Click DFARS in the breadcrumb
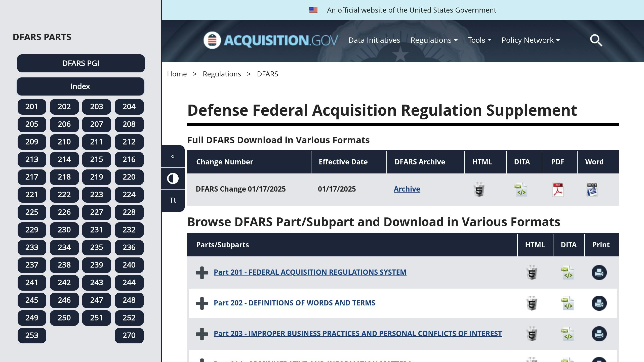The height and width of the screenshot is (362, 644). 267,74
